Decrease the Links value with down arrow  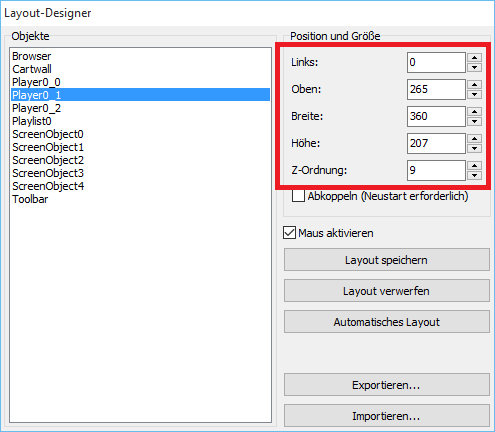(x=474, y=67)
